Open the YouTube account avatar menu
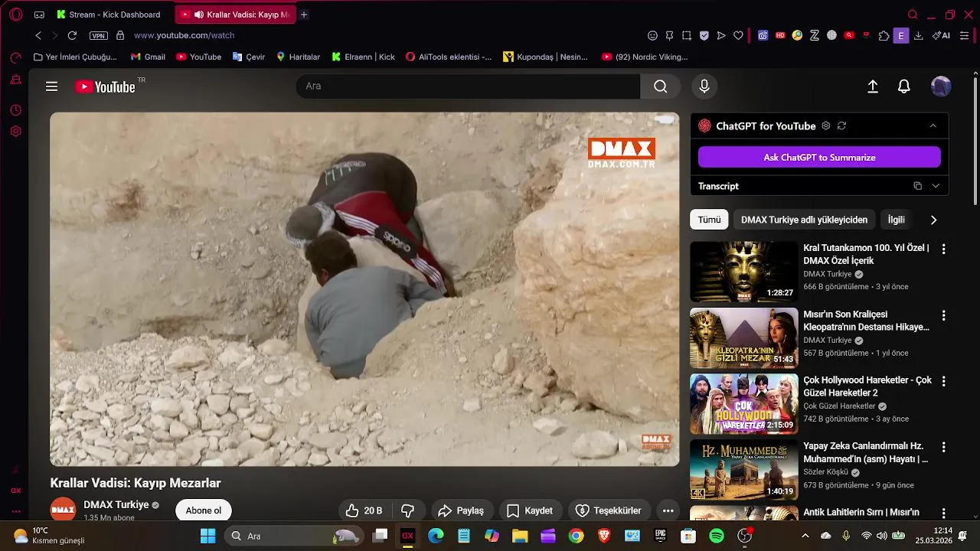Image resolution: width=980 pixels, height=551 pixels. [x=941, y=86]
